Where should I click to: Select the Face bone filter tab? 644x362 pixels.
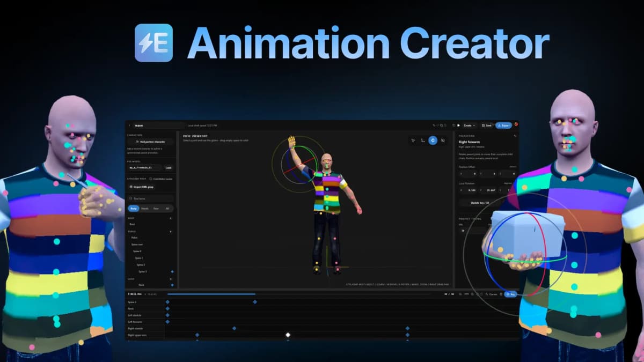[x=156, y=208]
